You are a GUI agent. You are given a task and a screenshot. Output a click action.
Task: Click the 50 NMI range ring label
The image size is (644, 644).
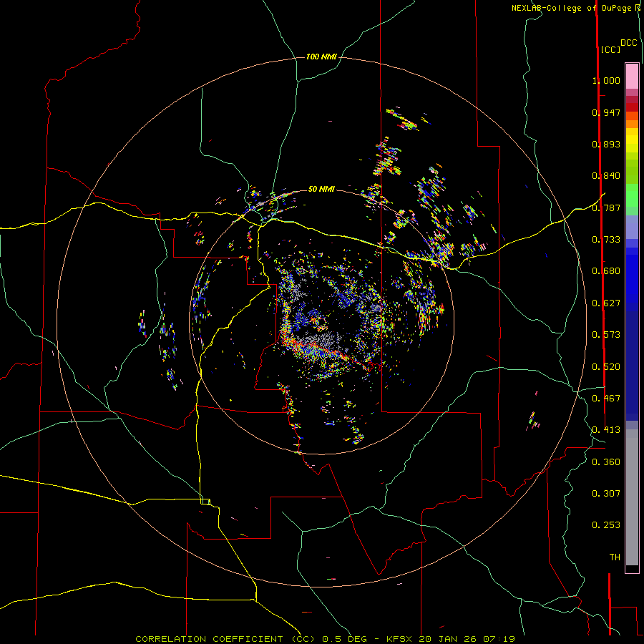pyautogui.click(x=321, y=189)
